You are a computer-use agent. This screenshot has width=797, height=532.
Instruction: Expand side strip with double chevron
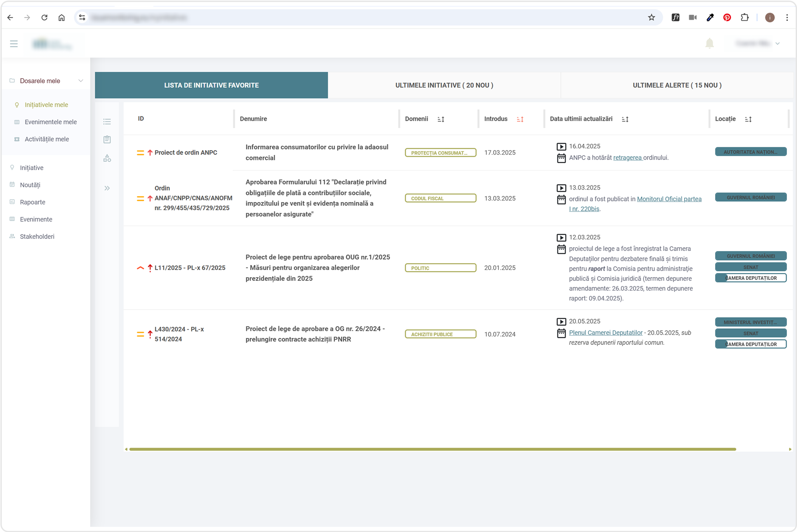click(x=107, y=188)
